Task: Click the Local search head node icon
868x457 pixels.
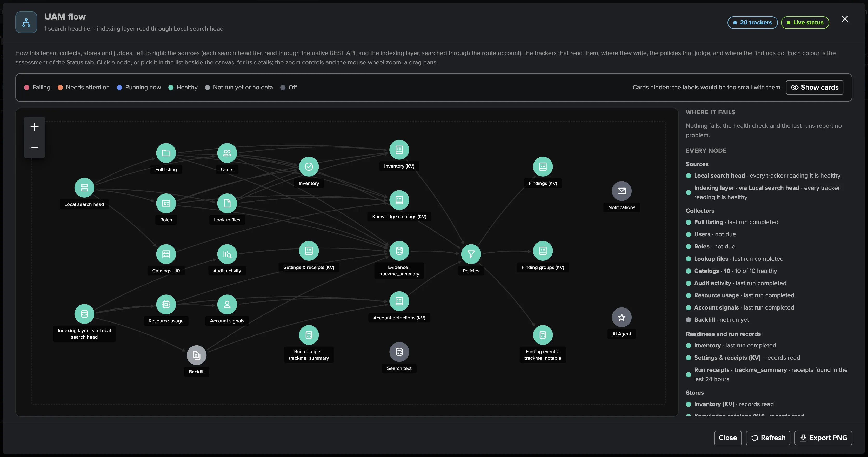Action: pos(84,187)
